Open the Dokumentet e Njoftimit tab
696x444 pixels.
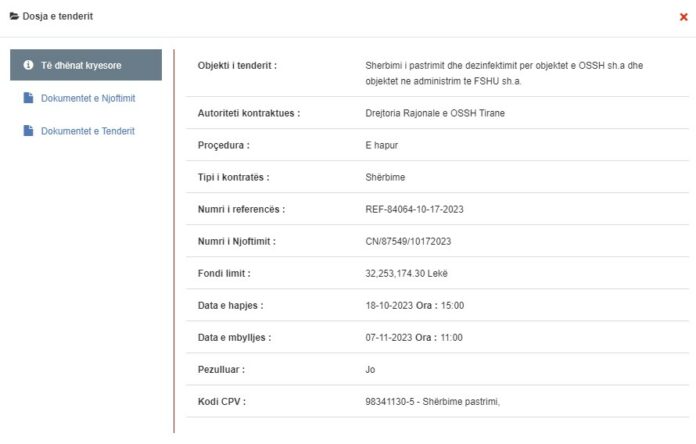88,98
